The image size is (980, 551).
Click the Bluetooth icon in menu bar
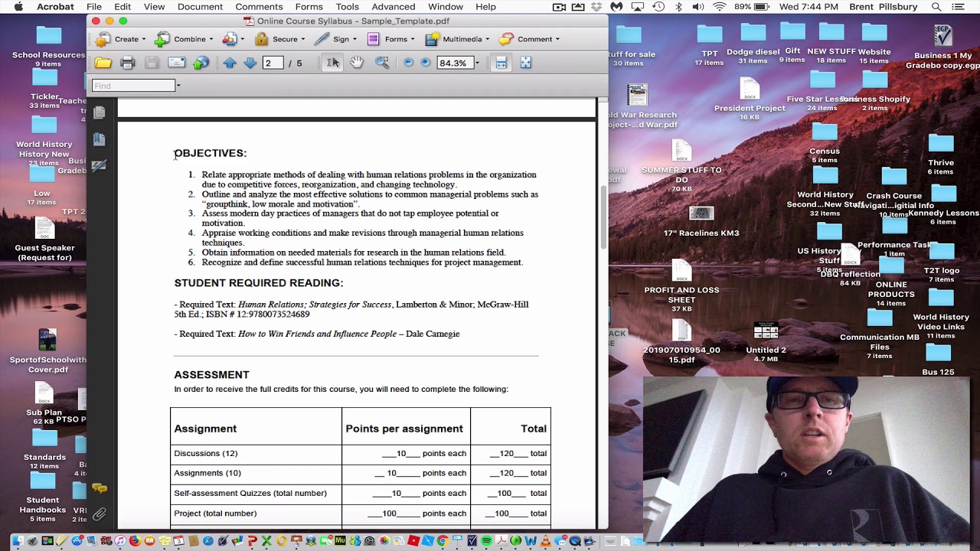(678, 7)
